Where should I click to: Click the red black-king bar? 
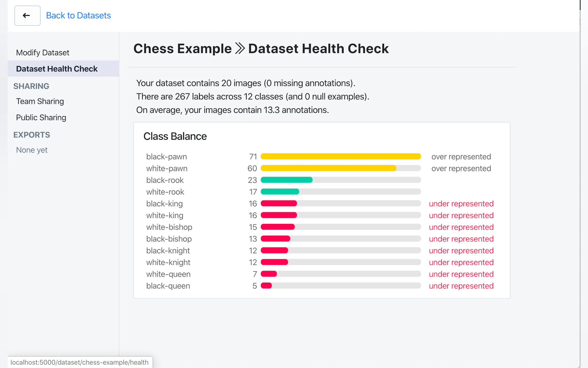[278, 203]
